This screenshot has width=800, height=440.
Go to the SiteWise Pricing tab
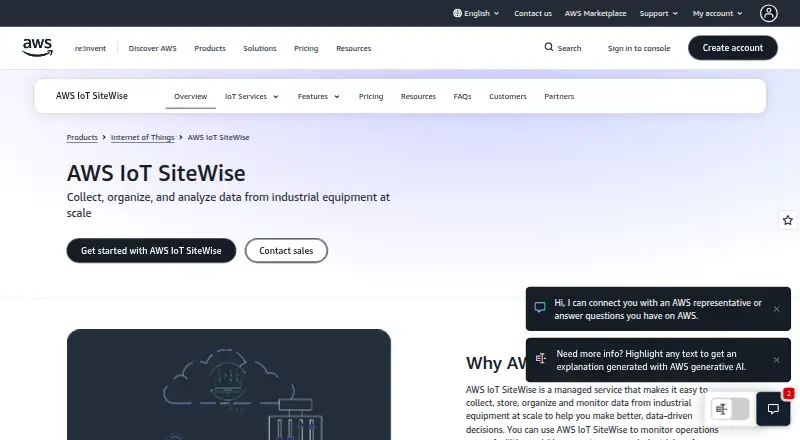tap(371, 96)
